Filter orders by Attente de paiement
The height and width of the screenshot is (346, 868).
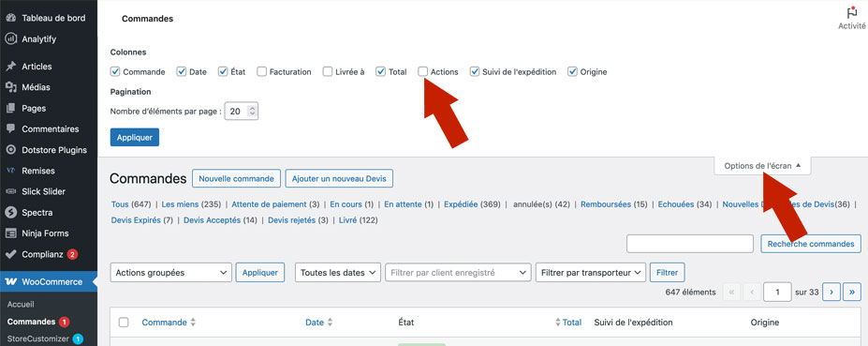(x=275, y=204)
